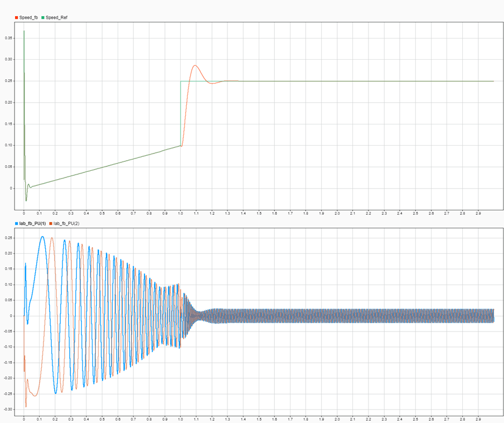
Task: Click the blue Iab_fb_PU(1) legend swatch
Action: (16, 223)
